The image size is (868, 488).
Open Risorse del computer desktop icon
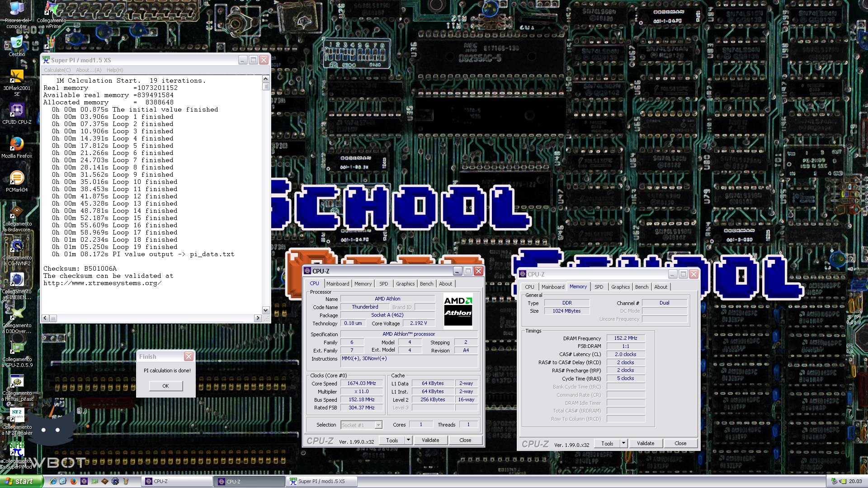(x=17, y=14)
